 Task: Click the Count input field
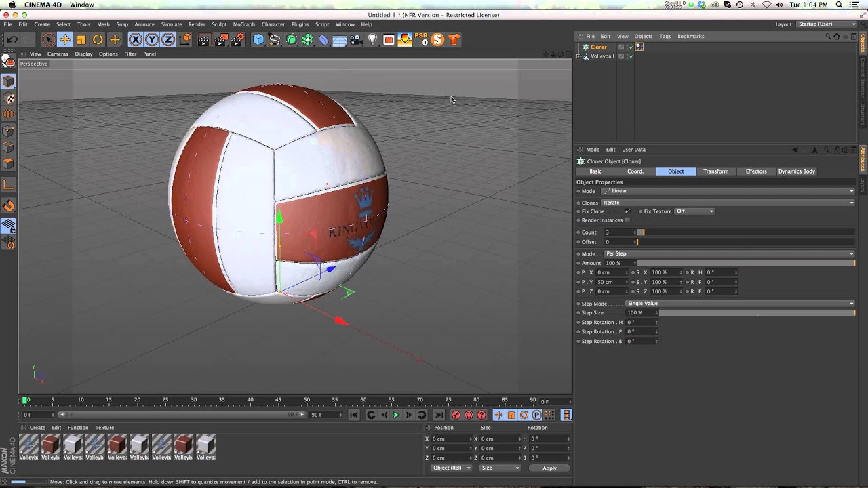620,232
